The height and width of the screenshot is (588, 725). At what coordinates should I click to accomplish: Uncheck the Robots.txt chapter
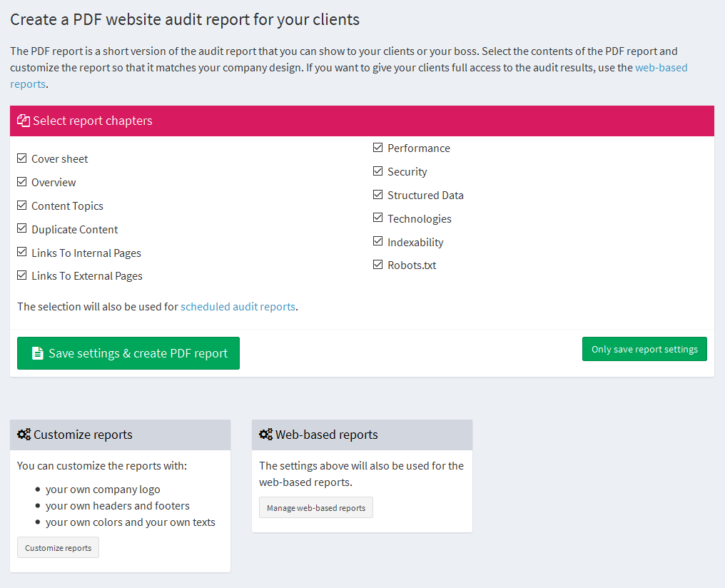pos(377,264)
